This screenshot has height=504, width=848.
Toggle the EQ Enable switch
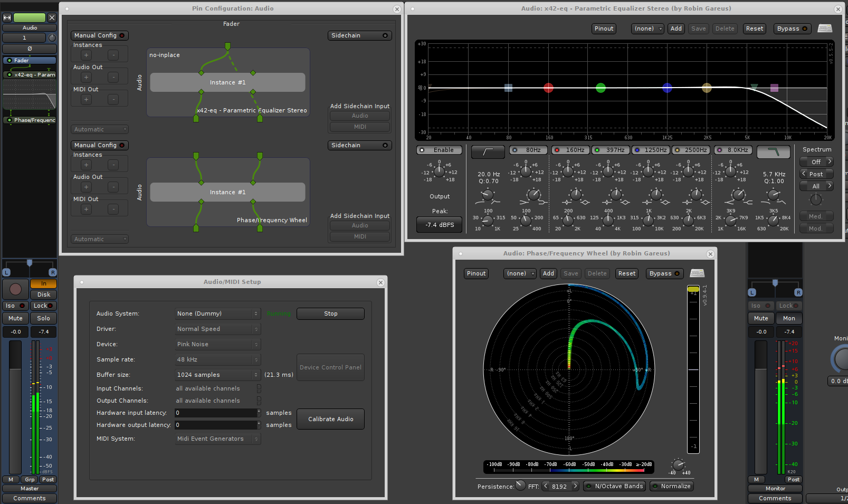coord(439,150)
